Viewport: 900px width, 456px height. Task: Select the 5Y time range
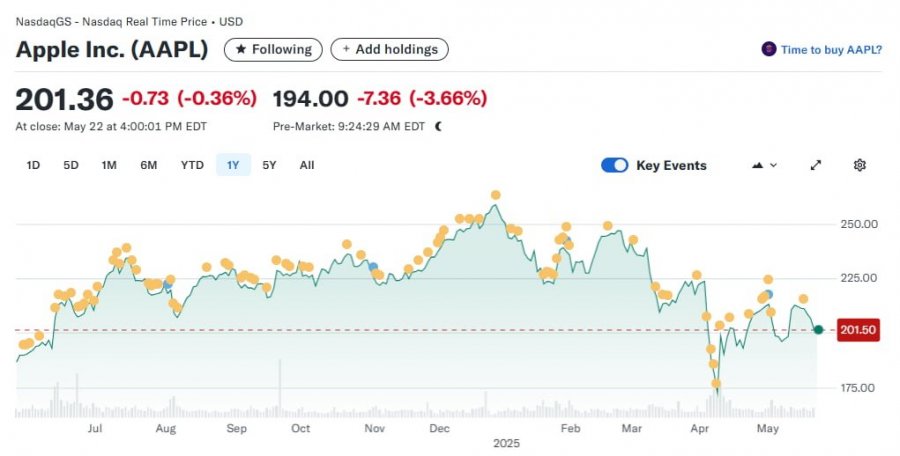[269, 165]
